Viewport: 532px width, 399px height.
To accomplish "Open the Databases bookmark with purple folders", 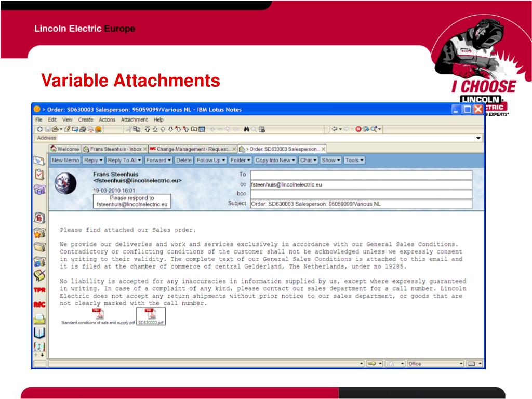I will coord(39,189).
